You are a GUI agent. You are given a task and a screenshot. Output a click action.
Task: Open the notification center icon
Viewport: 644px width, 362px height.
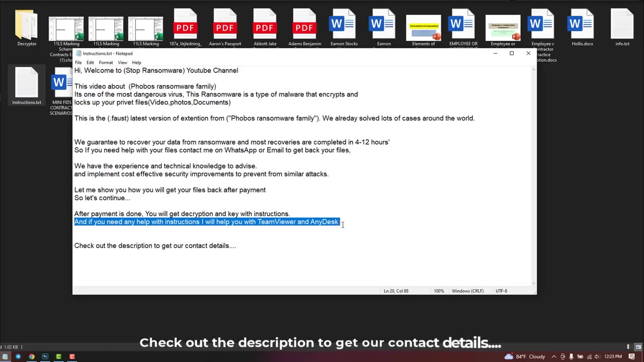[631, 356]
